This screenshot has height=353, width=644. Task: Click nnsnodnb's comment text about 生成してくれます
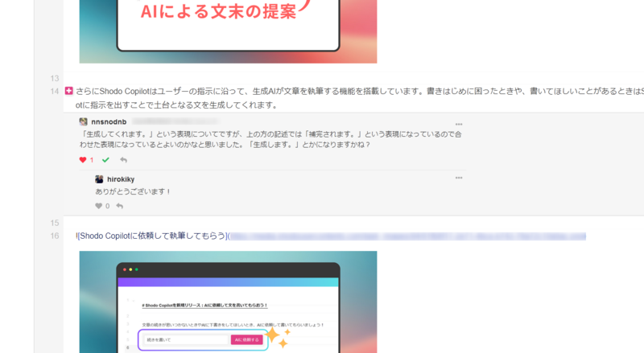coord(270,140)
